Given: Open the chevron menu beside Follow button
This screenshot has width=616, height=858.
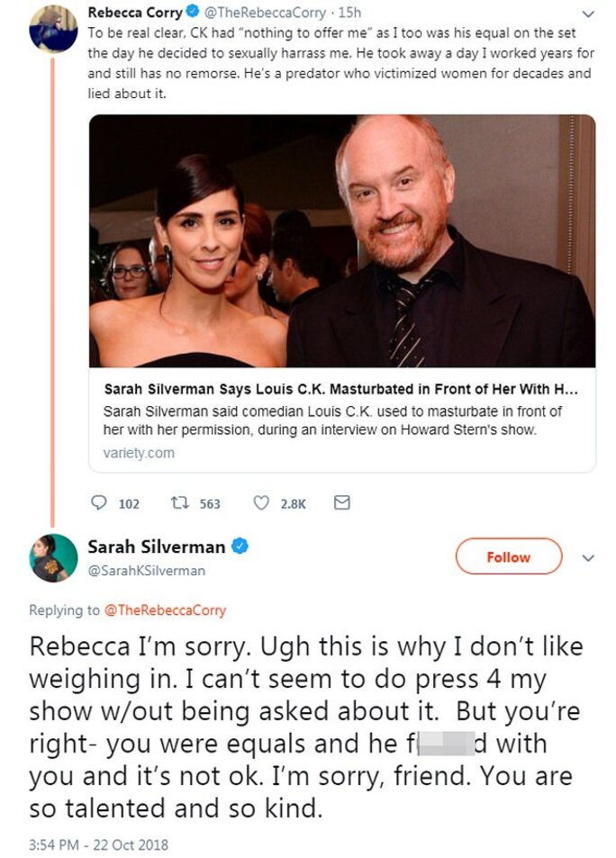Looking at the screenshot, I should pos(588,558).
